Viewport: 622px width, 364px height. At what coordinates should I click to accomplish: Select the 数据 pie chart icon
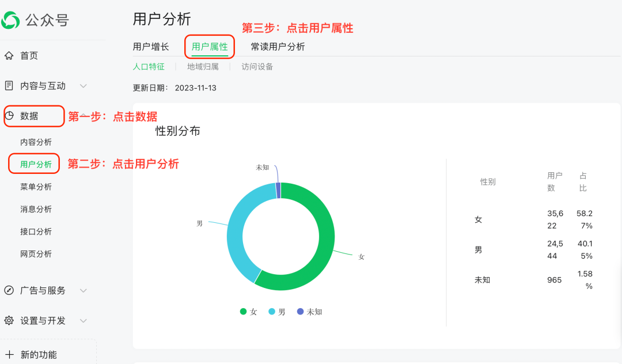[x=10, y=116]
